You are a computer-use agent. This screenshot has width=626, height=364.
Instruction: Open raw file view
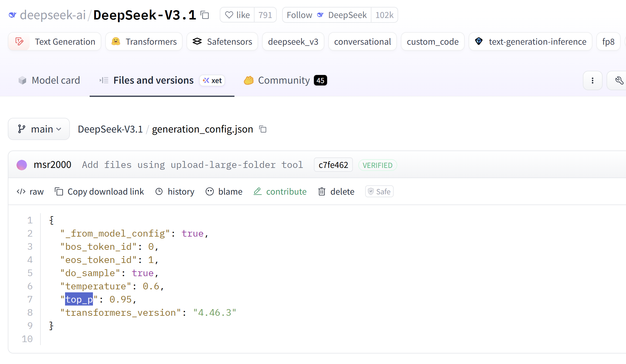click(x=30, y=192)
